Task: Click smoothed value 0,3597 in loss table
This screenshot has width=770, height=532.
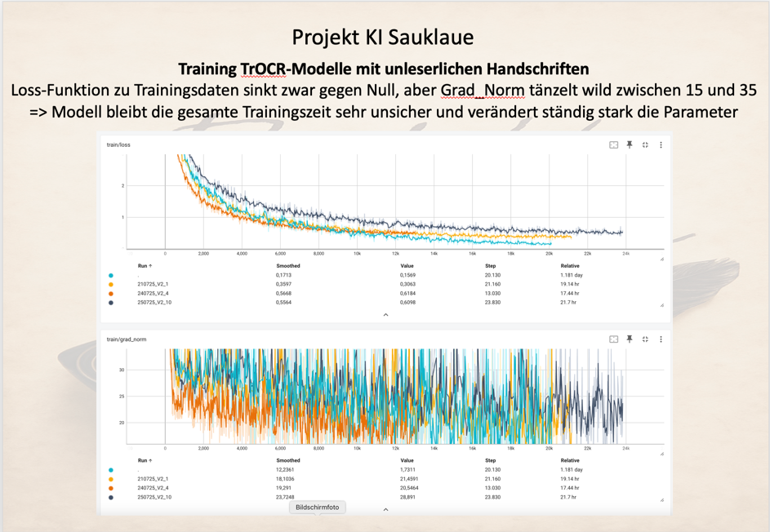Action: pos(283,284)
